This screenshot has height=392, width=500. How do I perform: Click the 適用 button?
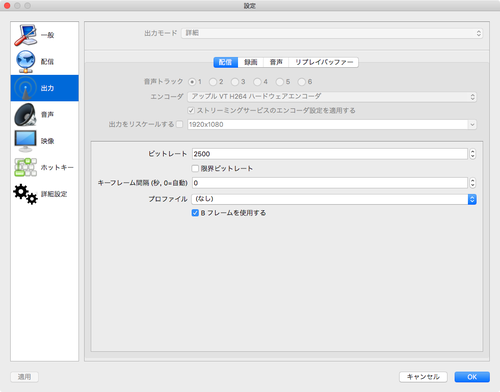pyautogui.click(x=24, y=377)
